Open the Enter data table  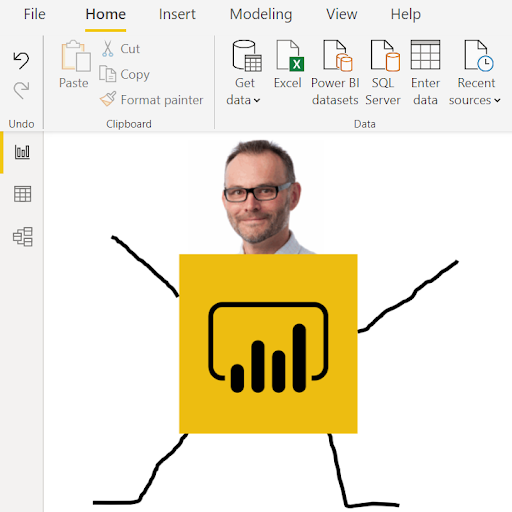[x=426, y=73]
